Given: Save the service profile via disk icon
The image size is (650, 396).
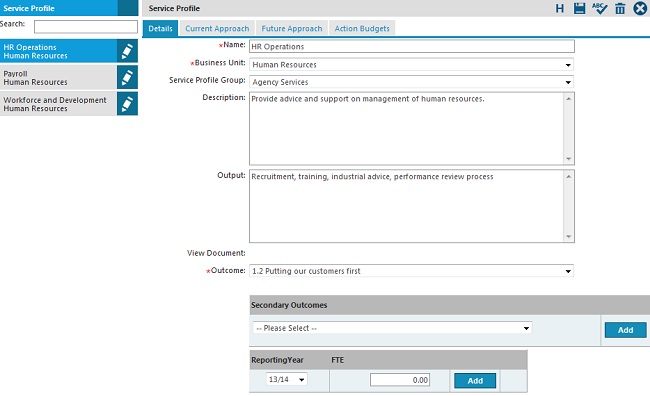Looking at the screenshot, I should click(x=580, y=8).
